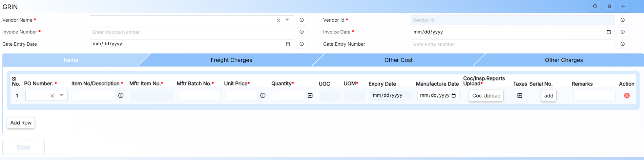Click info icon beside Invoice Date field
The width and height of the screenshot is (644, 160).
623,32
